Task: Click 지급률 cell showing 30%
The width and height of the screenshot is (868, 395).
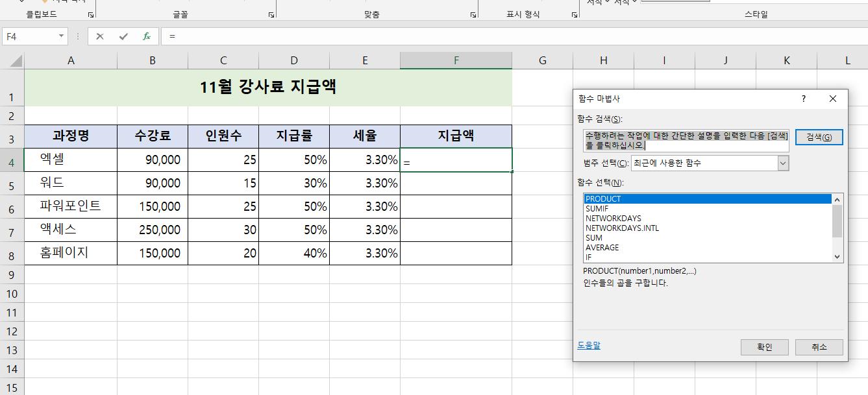Action: (x=294, y=183)
